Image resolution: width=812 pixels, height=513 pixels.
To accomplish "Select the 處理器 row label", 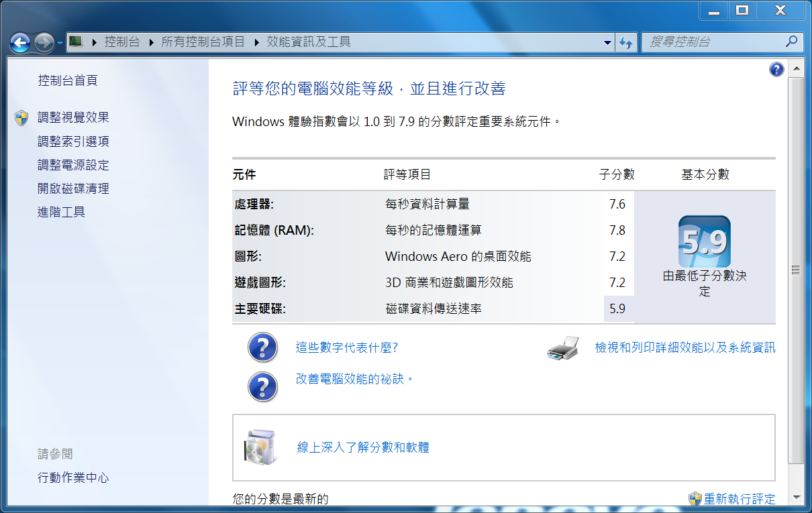I will tap(254, 204).
